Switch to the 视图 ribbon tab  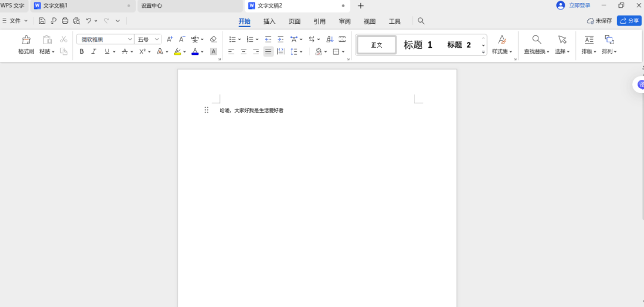[x=370, y=21]
